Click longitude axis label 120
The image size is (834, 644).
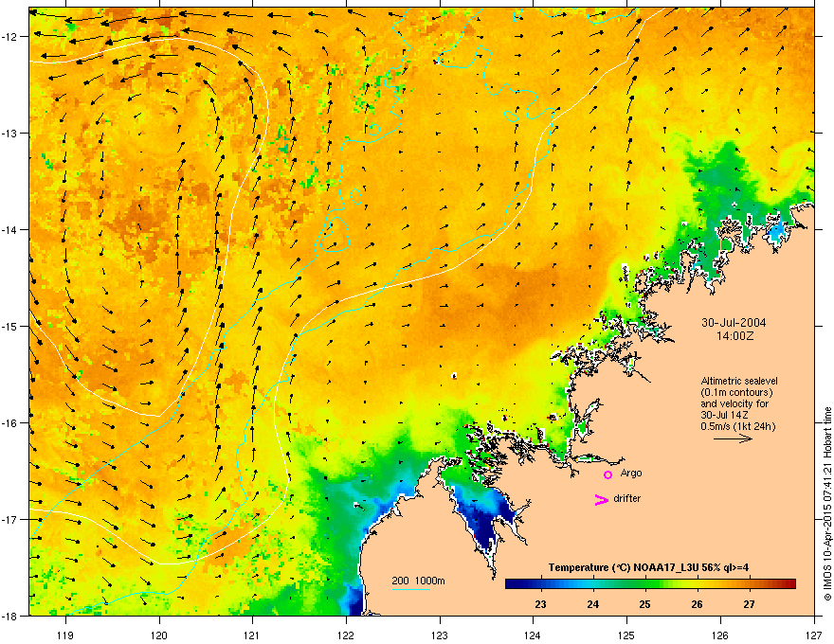coord(159,635)
